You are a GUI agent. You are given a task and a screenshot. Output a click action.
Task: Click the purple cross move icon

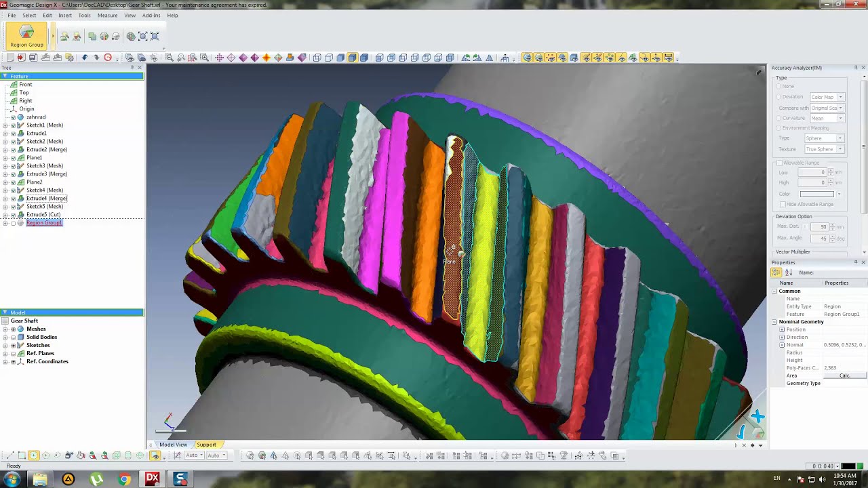(x=219, y=58)
